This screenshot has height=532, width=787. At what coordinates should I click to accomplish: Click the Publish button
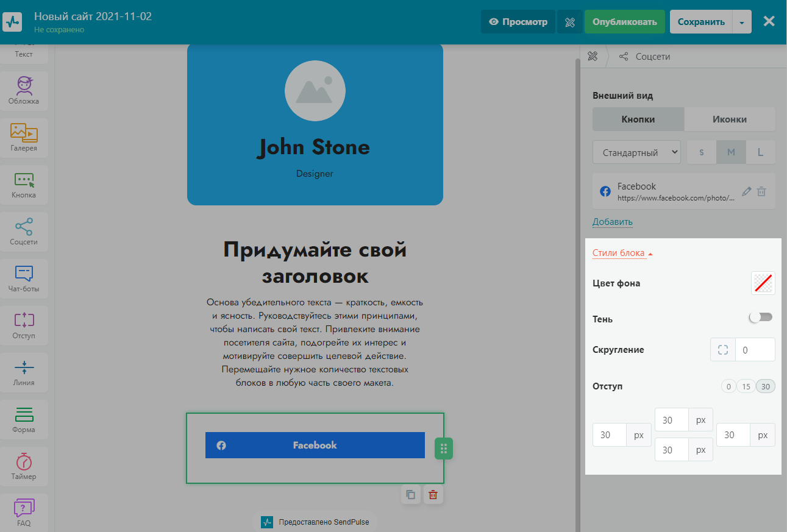tap(624, 22)
